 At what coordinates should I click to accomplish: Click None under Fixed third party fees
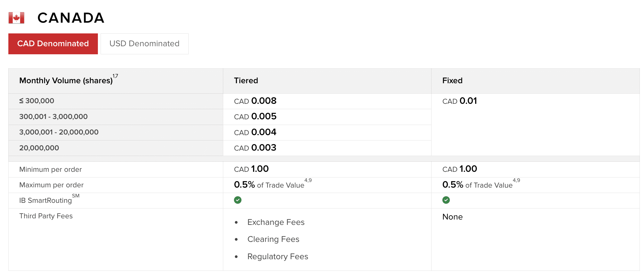[x=452, y=217]
